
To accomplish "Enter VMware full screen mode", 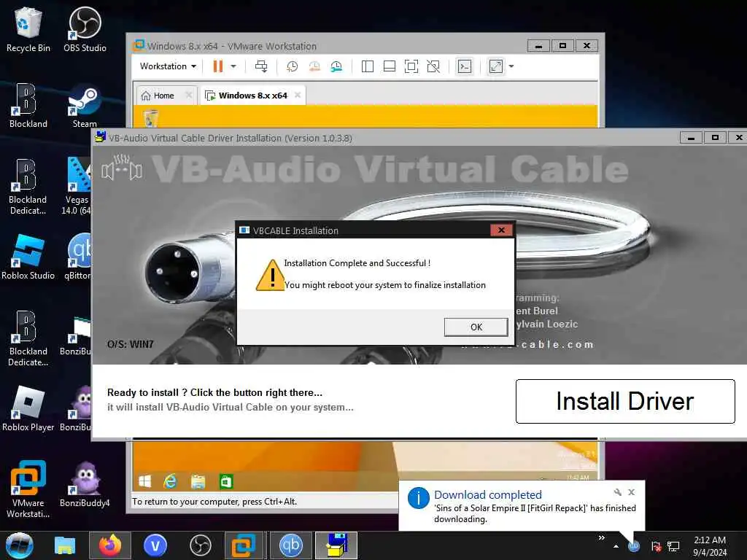I will coord(411,66).
